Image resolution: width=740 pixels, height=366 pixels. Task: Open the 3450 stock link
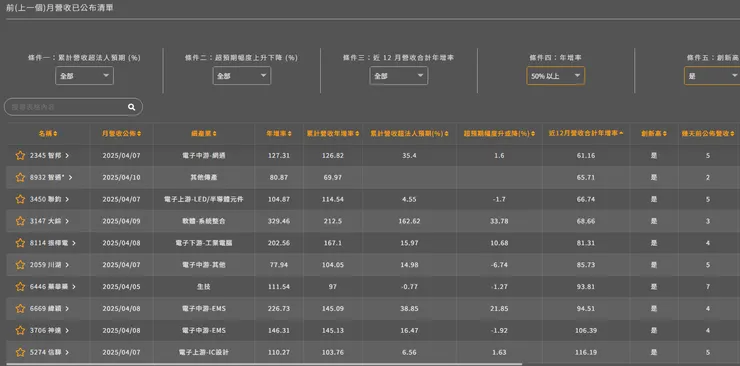(49, 200)
